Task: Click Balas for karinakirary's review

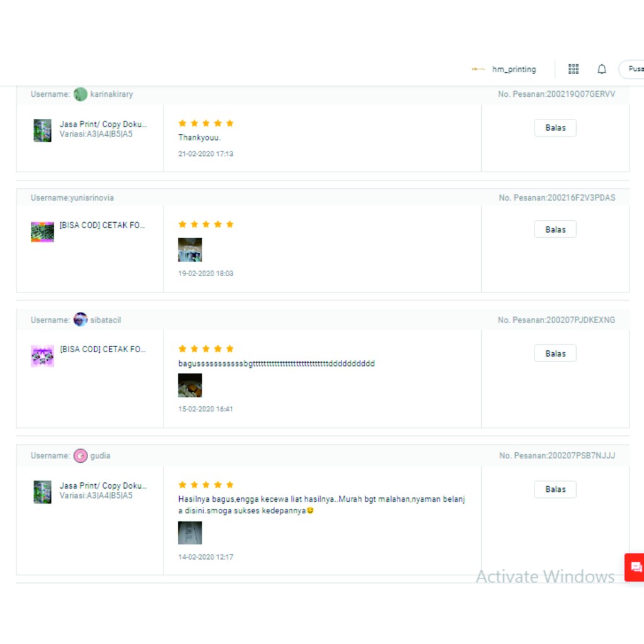Action: [555, 128]
